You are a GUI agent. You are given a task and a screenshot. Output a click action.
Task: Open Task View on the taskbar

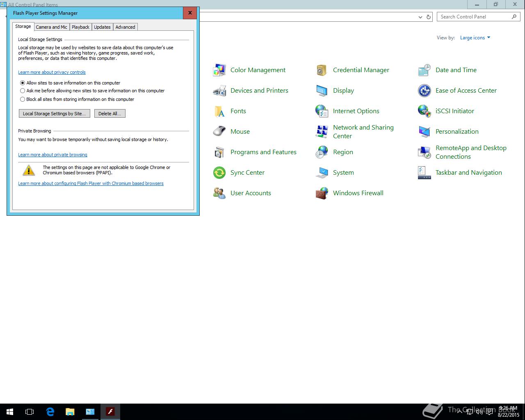tap(30, 412)
